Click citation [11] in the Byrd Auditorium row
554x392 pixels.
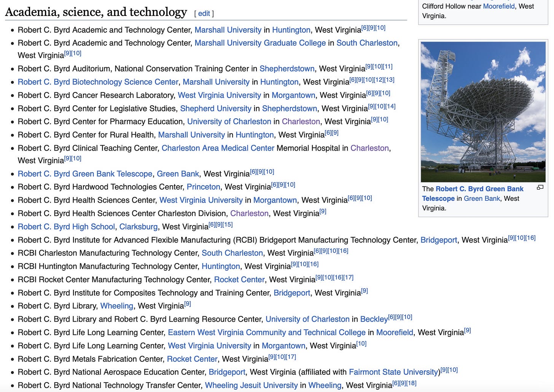pyautogui.click(x=388, y=67)
